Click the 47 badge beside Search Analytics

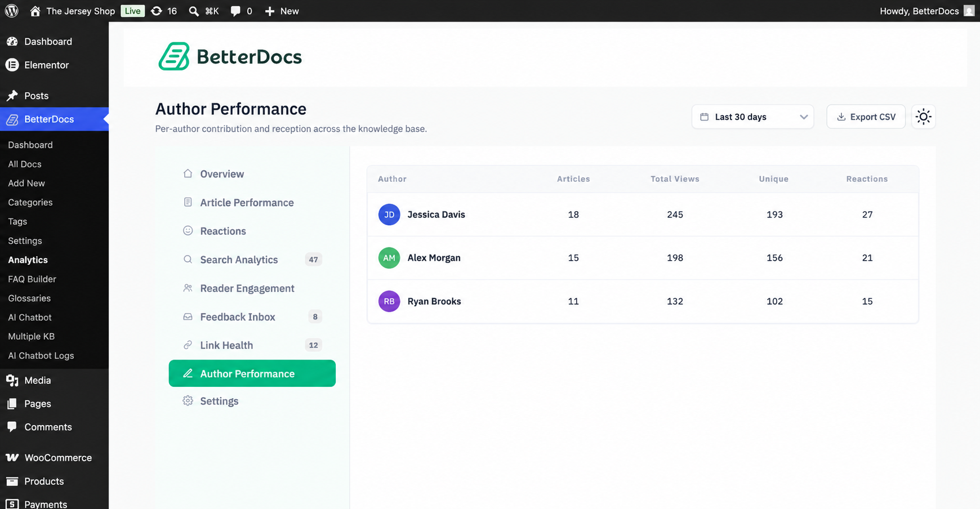pyautogui.click(x=313, y=260)
